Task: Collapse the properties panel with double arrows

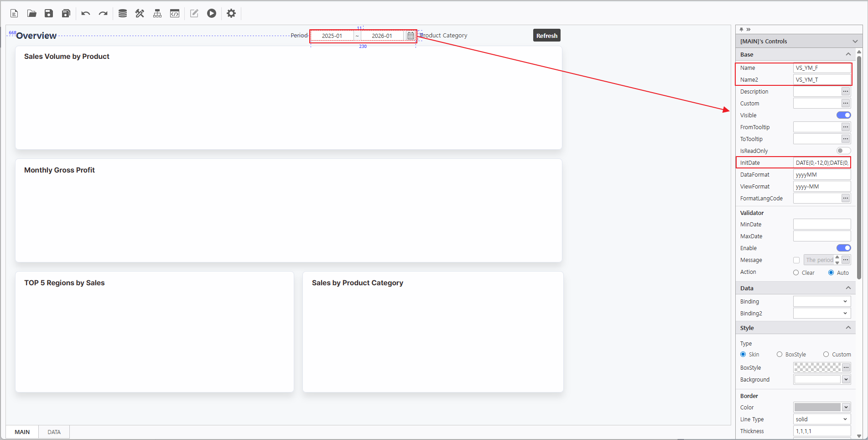Action: [748, 29]
